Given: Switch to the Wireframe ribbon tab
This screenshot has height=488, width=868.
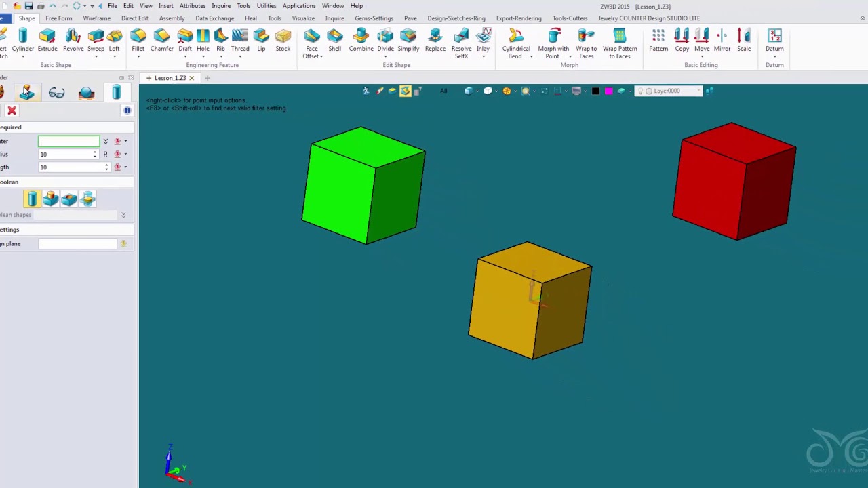Looking at the screenshot, I should [97, 18].
